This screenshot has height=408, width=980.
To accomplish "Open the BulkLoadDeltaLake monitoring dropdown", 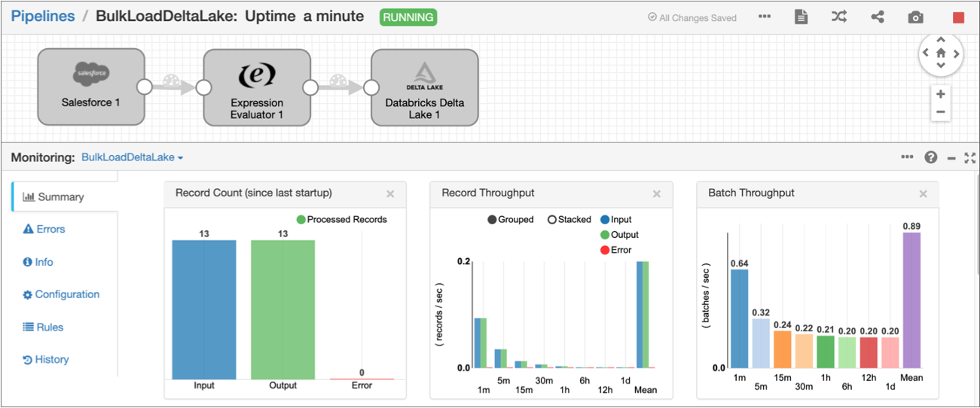I will 133,157.
